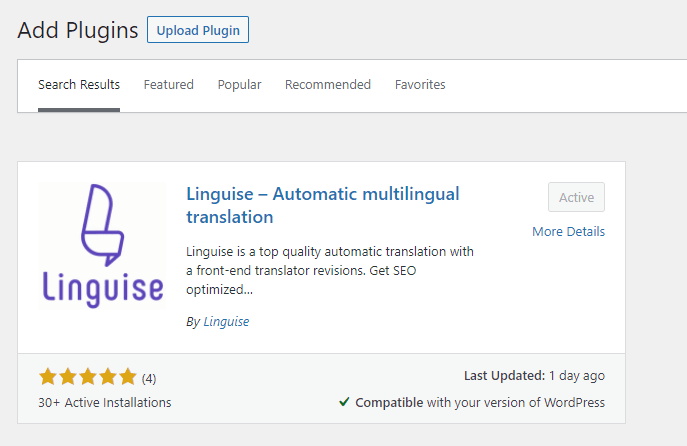Open the Favorites tab
This screenshot has width=687, height=446.
(420, 85)
